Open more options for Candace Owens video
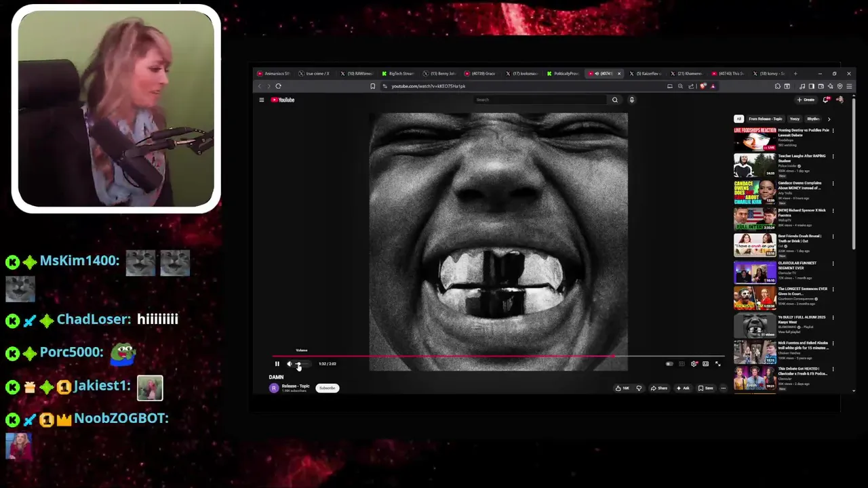 coord(833,184)
